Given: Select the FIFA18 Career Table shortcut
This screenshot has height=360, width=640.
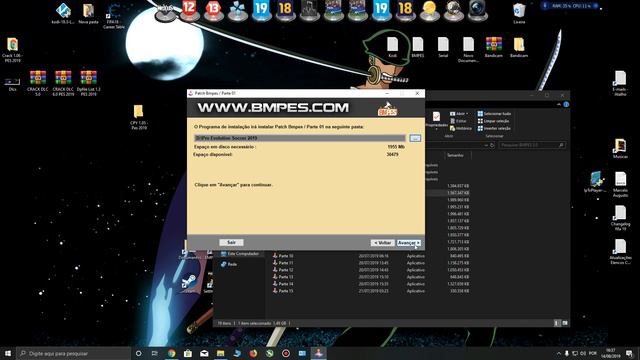Looking at the screenshot, I should (x=113, y=16).
